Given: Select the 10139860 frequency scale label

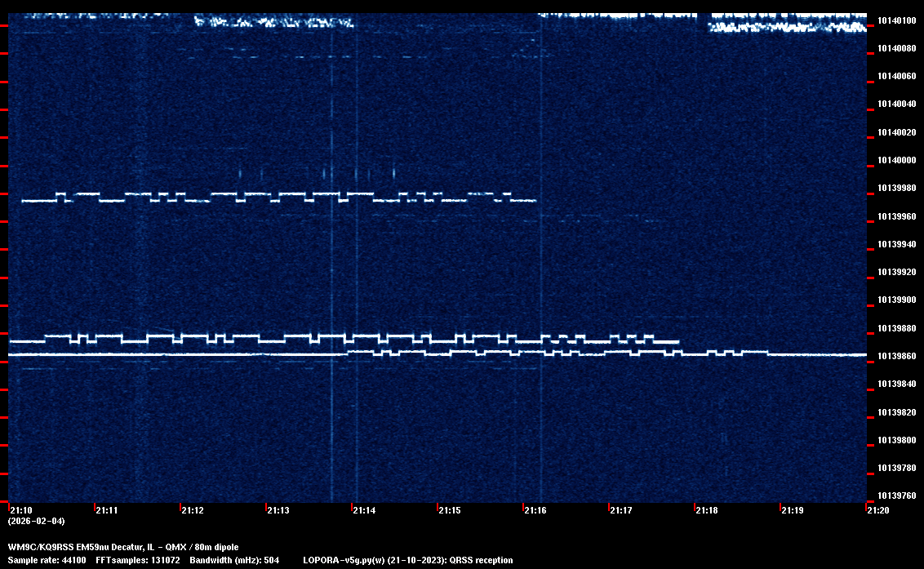Looking at the screenshot, I should [896, 356].
